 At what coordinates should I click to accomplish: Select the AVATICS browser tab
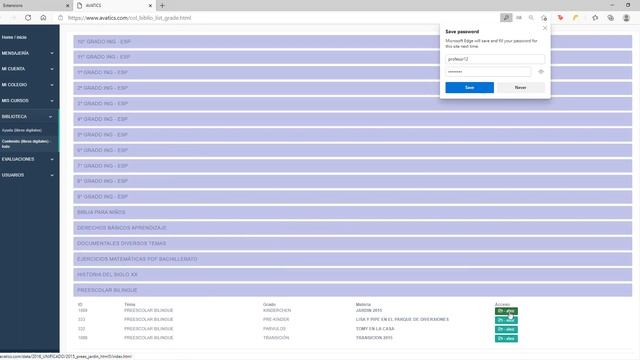pyautogui.click(x=114, y=5)
